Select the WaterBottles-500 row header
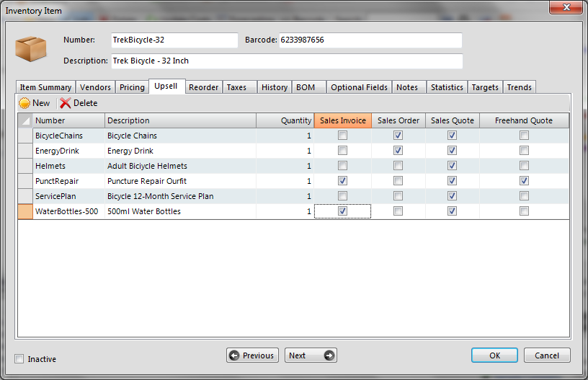 coord(25,211)
